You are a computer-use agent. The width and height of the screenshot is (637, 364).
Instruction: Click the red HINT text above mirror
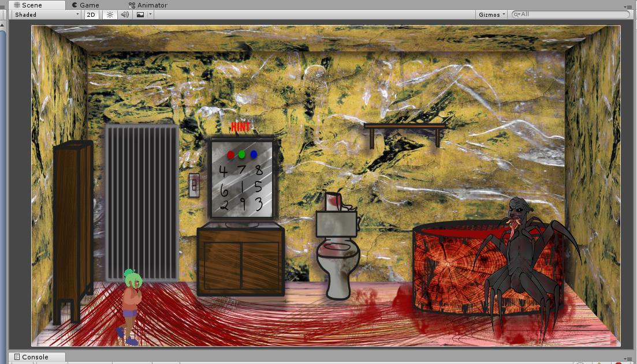[240, 126]
